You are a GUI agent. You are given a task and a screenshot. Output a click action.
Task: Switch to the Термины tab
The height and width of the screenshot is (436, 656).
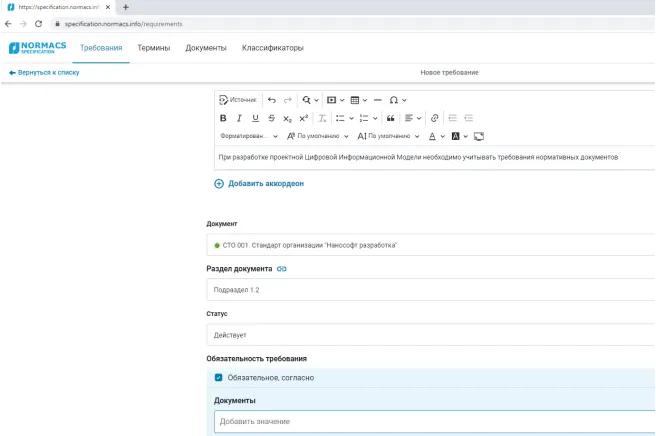tap(153, 48)
